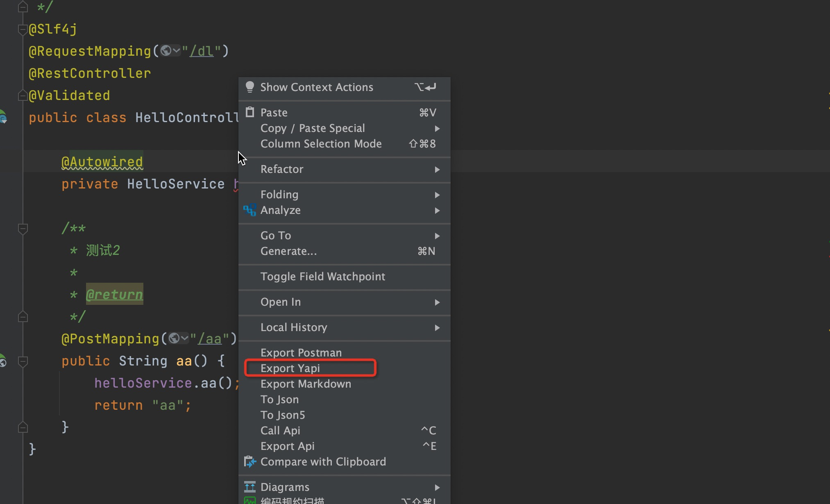This screenshot has height=504, width=830.
Task: Select Export Postman
Action: (301, 352)
